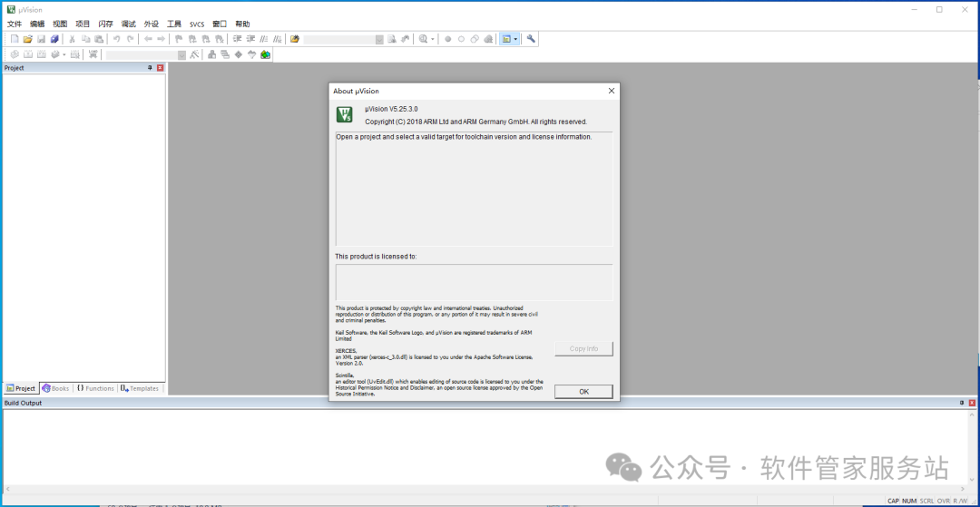Screen dimensions: 980x507
Task: Click the Copy Info button
Action: [583, 348]
